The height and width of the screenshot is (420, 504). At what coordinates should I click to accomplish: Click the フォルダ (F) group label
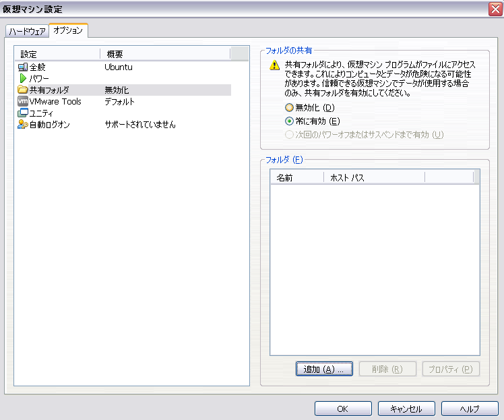point(284,160)
